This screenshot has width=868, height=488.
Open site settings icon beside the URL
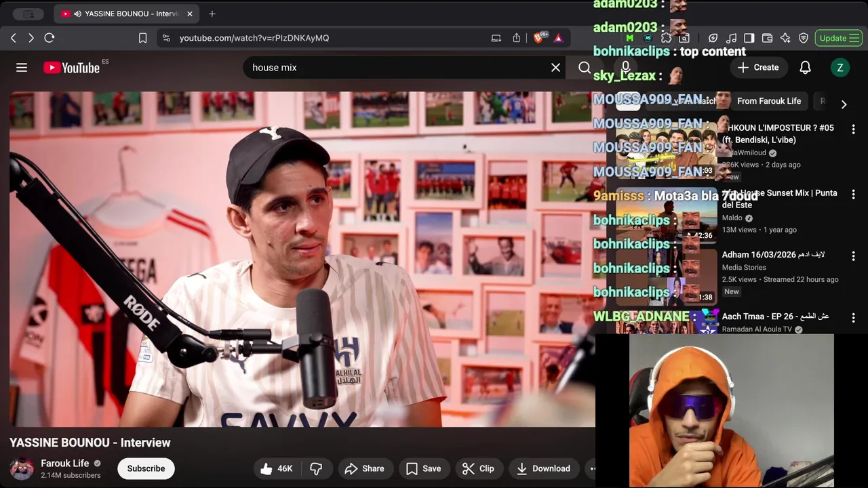[167, 38]
